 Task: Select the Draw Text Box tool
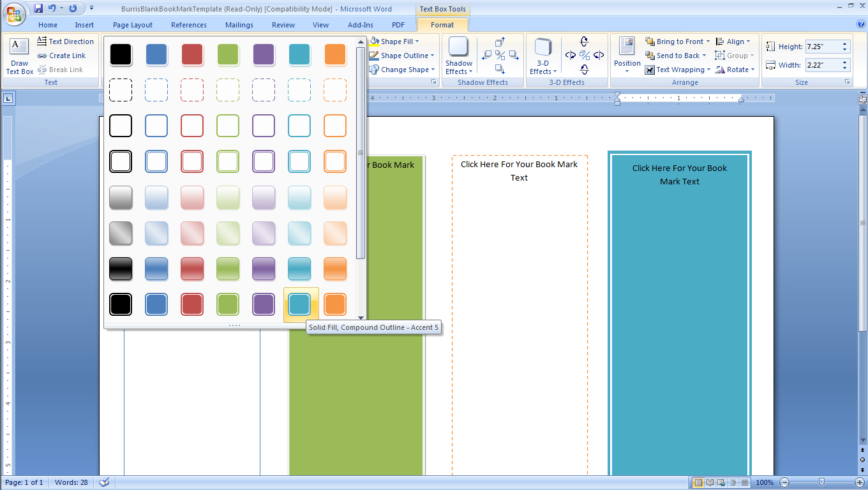[19, 54]
